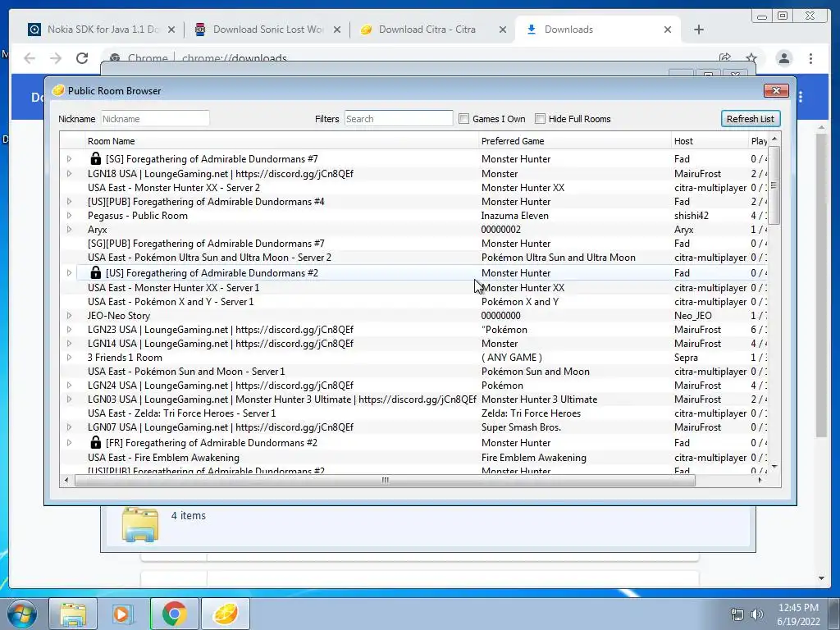Click the folder icon beside '4 items'
Viewport: 840px width, 630px height.
coord(139,524)
